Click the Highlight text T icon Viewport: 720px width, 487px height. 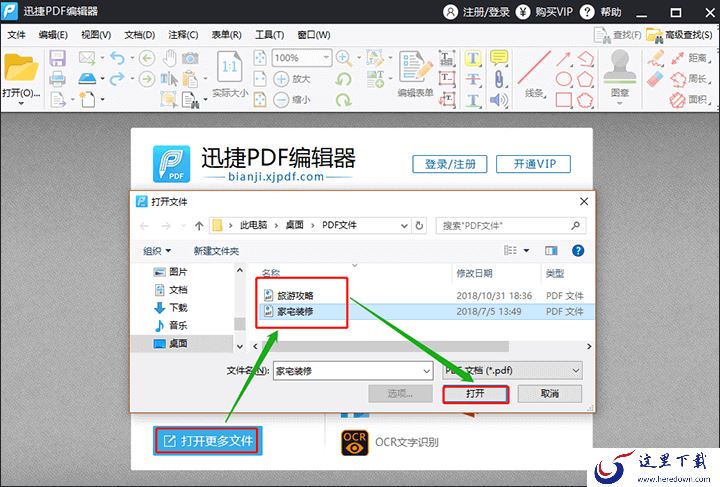coord(472,58)
